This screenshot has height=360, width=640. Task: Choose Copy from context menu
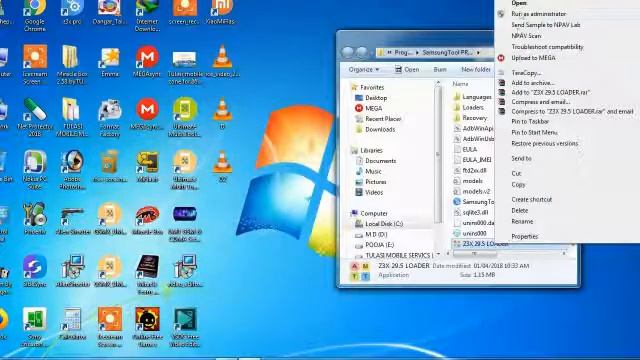pyautogui.click(x=518, y=184)
